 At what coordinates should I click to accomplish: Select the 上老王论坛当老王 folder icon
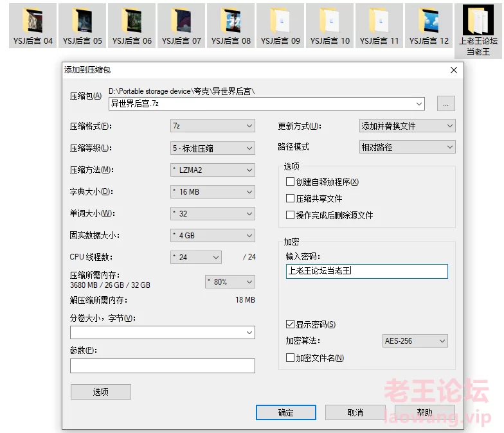[478, 31]
